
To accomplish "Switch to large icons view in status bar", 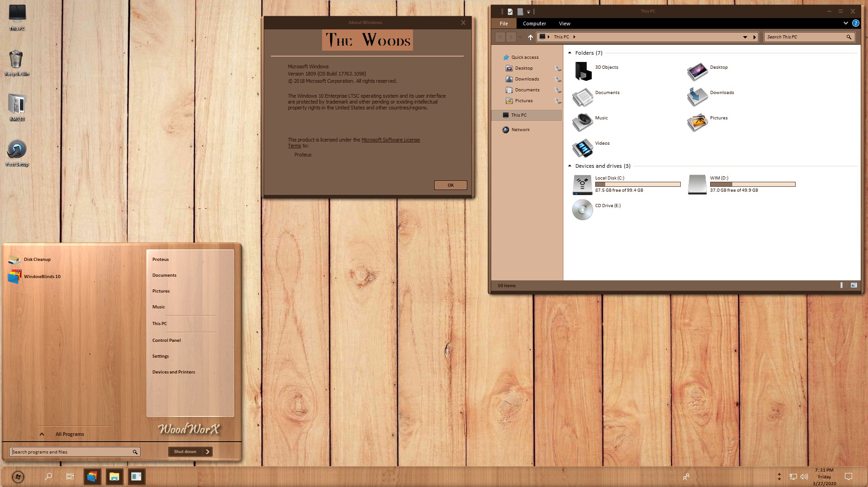I will tap(854, 285).
